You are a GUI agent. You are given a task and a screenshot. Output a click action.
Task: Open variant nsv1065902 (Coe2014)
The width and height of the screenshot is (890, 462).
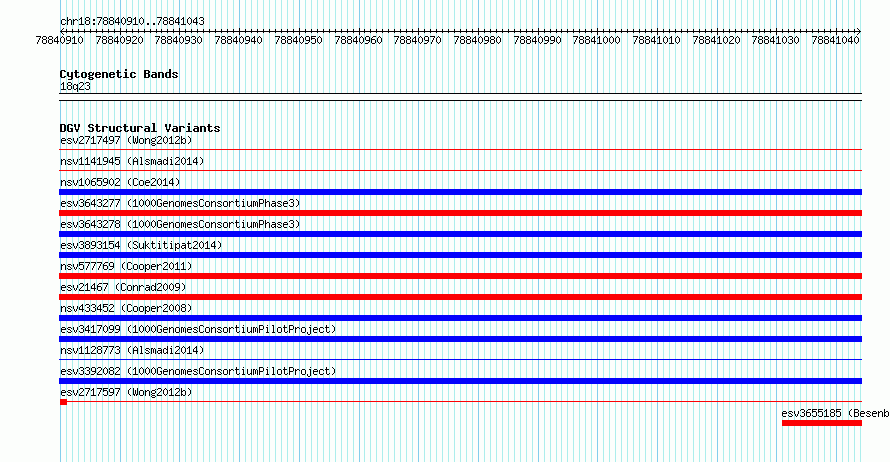[x=120, y=182]
